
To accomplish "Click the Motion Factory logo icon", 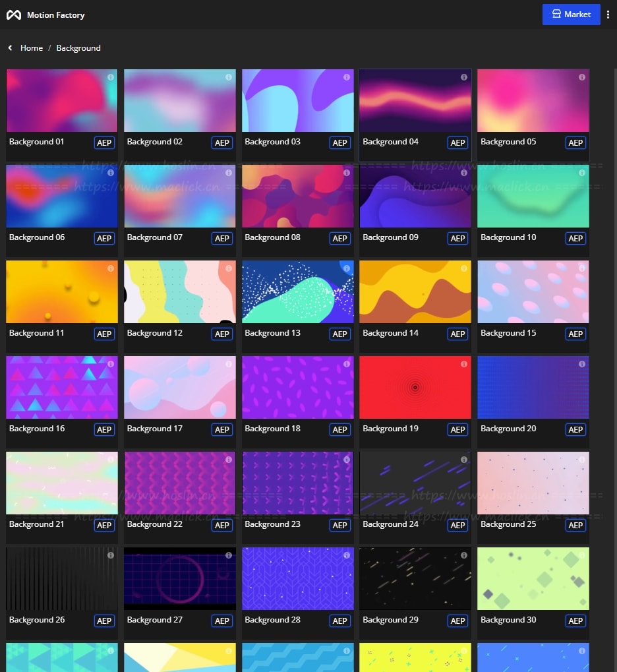I will pos(14,15).
